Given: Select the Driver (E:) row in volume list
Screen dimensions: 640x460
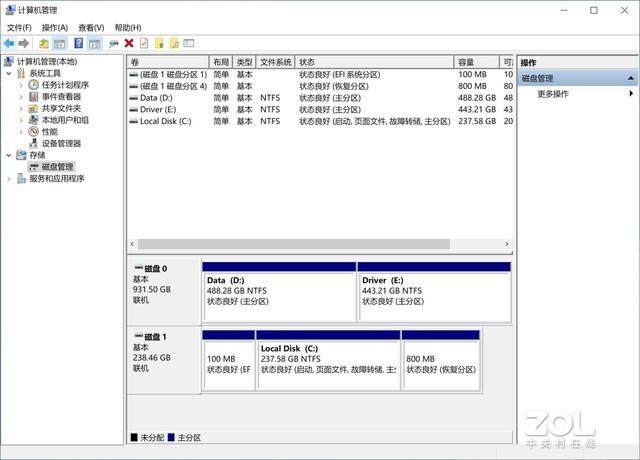Looking at the screenshot, I should 320,109.
